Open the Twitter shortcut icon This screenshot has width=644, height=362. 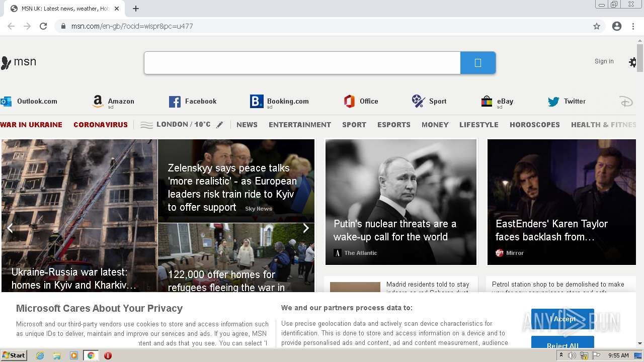point(553,102)
